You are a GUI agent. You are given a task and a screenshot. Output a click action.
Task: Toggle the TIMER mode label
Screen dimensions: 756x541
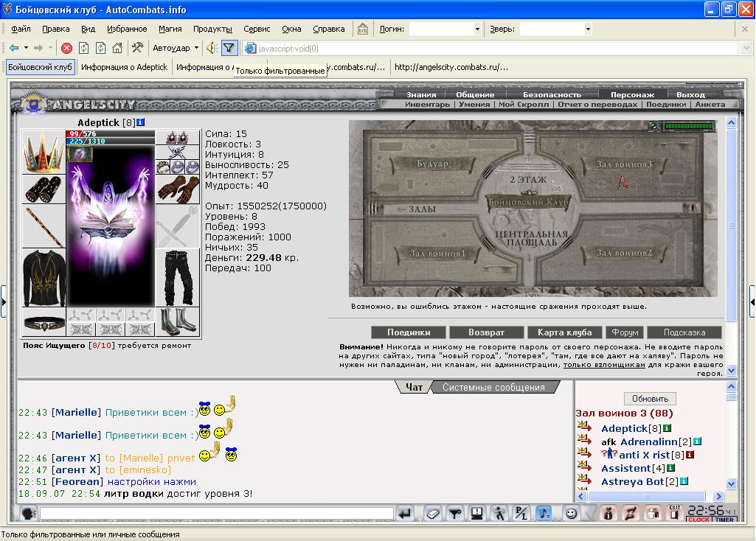click(x=724, y=520)
